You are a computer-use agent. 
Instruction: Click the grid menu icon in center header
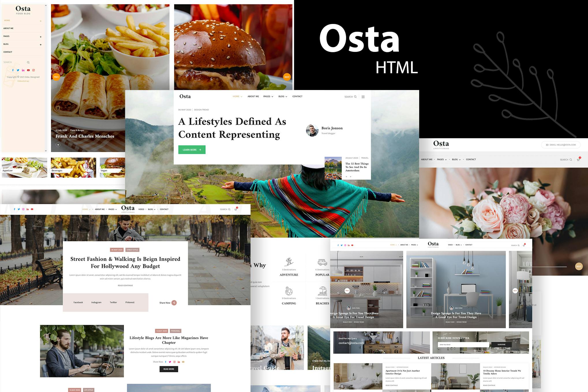pos(363,97)
